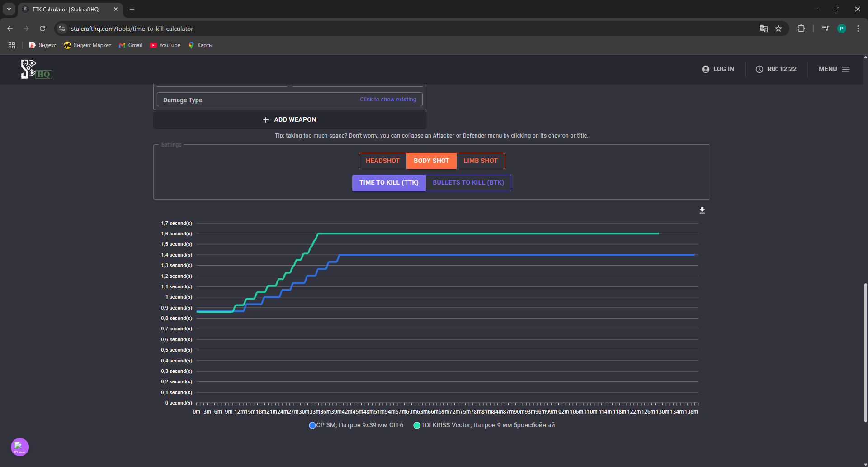Click the page vertical scrollbar
This screenshot has height=467, width=868.
pyautogui.click(x=865, y=352)
